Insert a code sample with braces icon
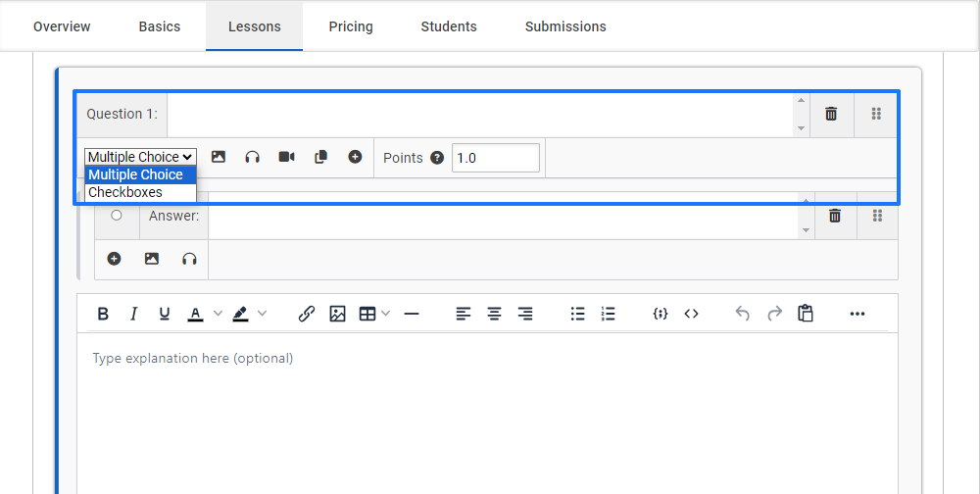The width and height of the screenshot is (980, 494). point(660,314)
